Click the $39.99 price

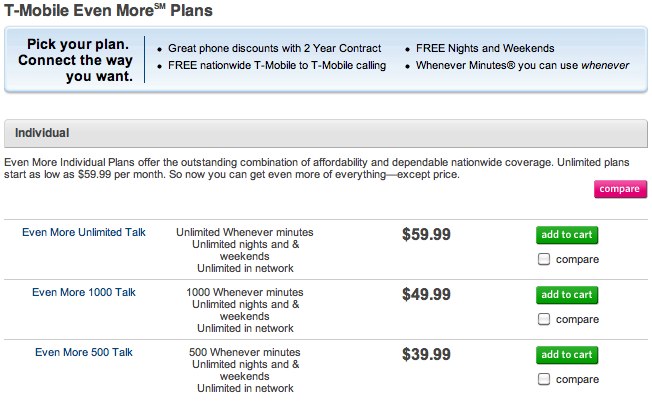(426, 355)
